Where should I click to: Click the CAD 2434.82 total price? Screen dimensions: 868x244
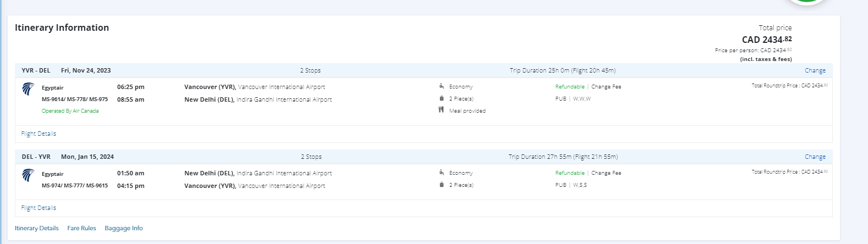767,40
